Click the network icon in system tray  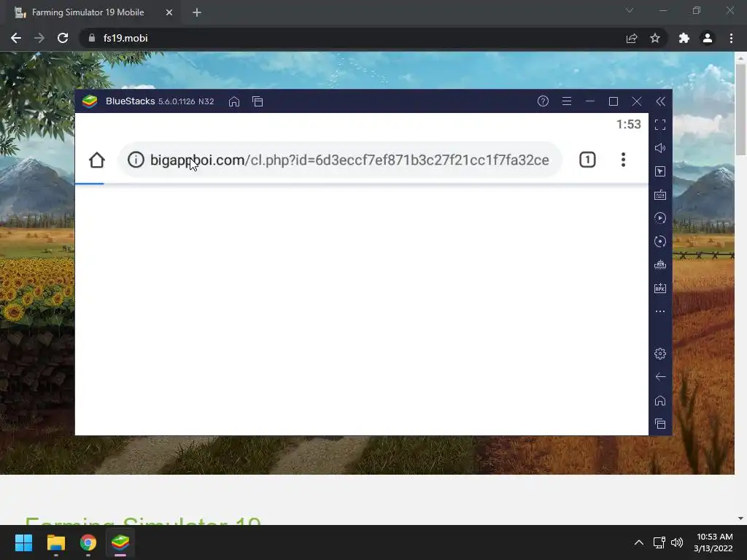pyautogui.click(x=659, y=542)
